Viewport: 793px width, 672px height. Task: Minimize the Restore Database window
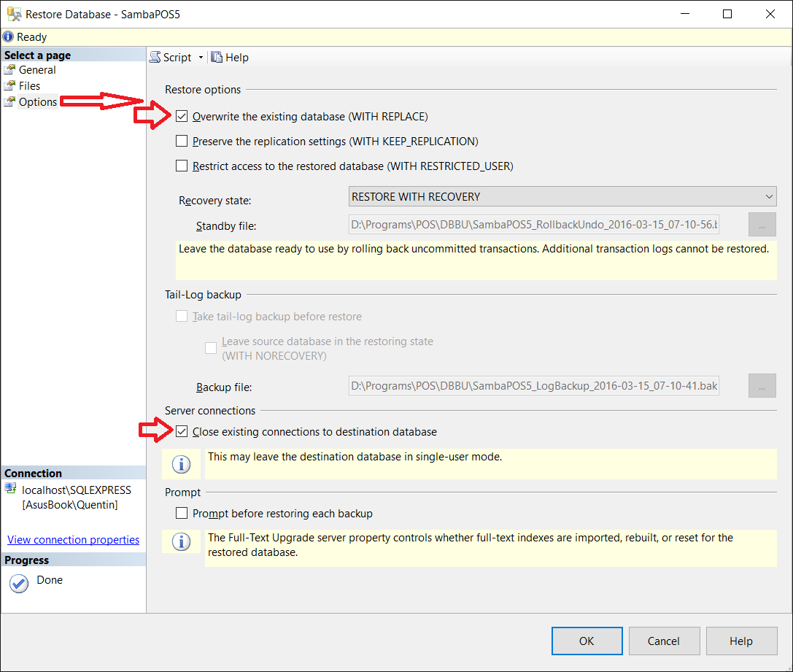coord(685,14)
